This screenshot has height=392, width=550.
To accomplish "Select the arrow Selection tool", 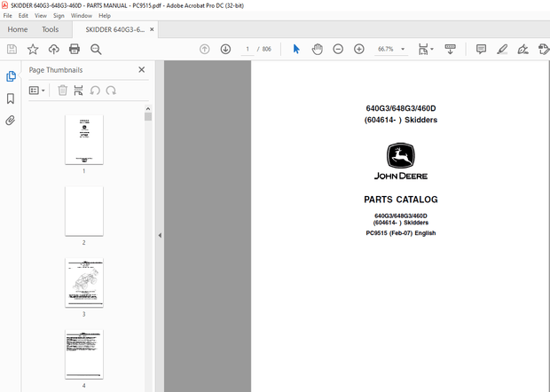I will point(296,49).
